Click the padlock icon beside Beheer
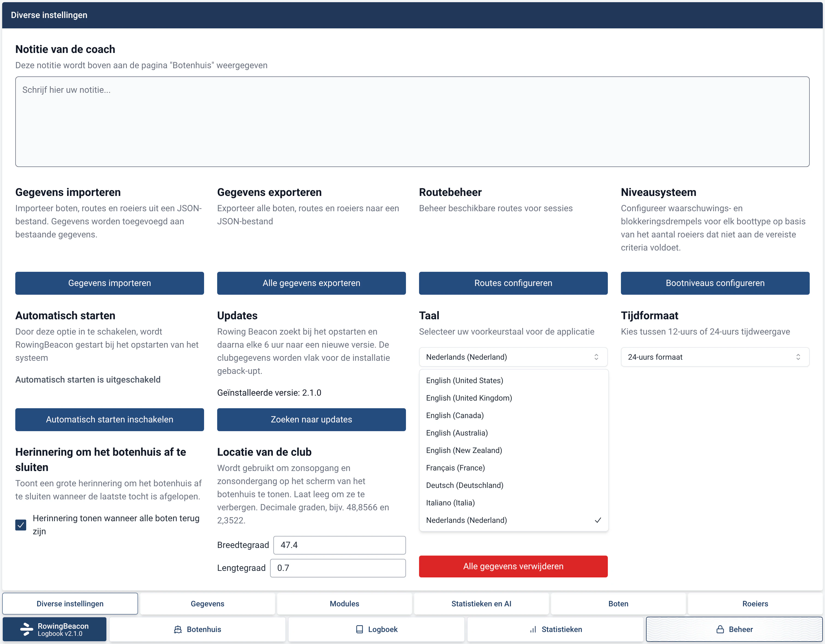Screen dimensions: 825x644 [720, 629]
